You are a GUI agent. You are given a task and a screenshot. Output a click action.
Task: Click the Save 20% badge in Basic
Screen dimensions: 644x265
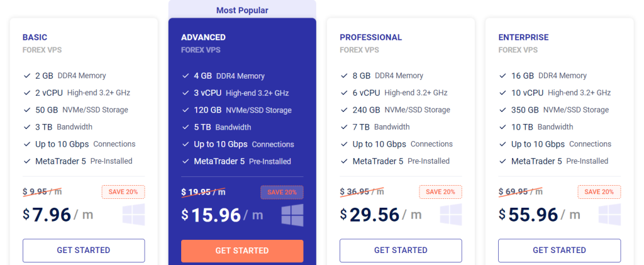(123, 192)
